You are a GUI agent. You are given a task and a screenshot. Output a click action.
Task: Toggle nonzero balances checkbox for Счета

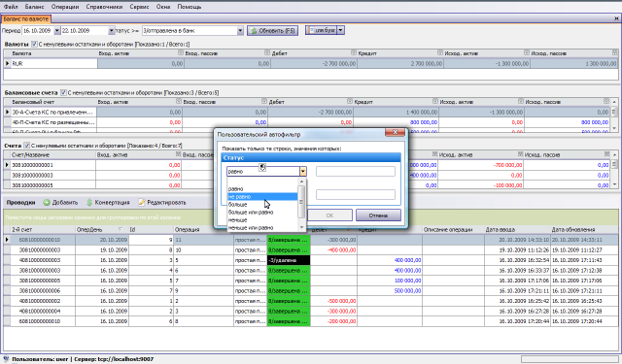point(26,146)
